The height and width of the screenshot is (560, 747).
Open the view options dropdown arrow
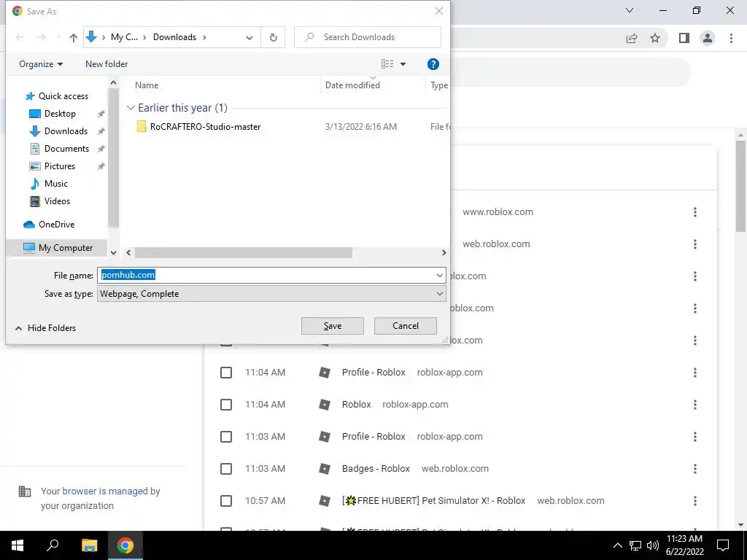pyautogui.click(x=403, y=64)
